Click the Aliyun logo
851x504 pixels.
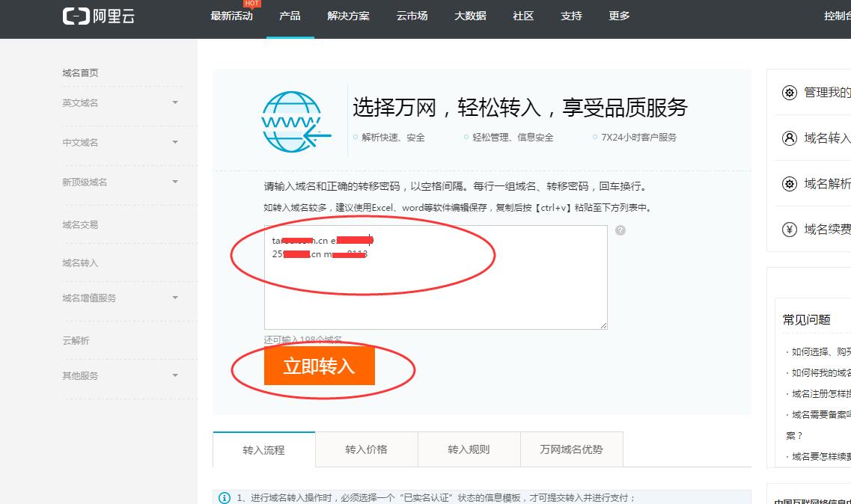point(98,16)
